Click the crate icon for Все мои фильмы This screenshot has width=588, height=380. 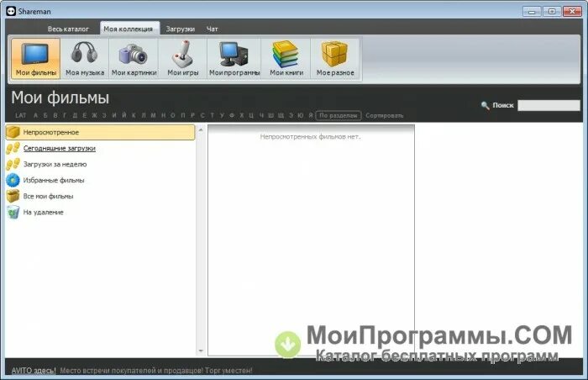tap(13, 196)
